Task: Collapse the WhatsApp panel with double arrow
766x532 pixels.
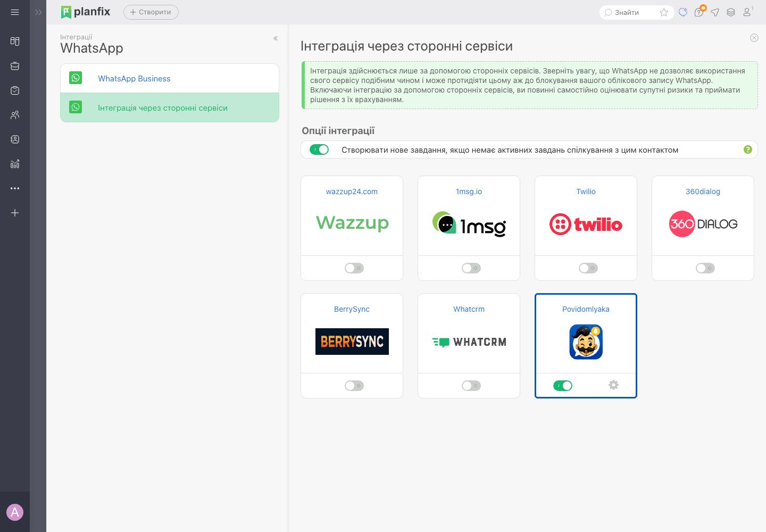Action: click(276, 38)
